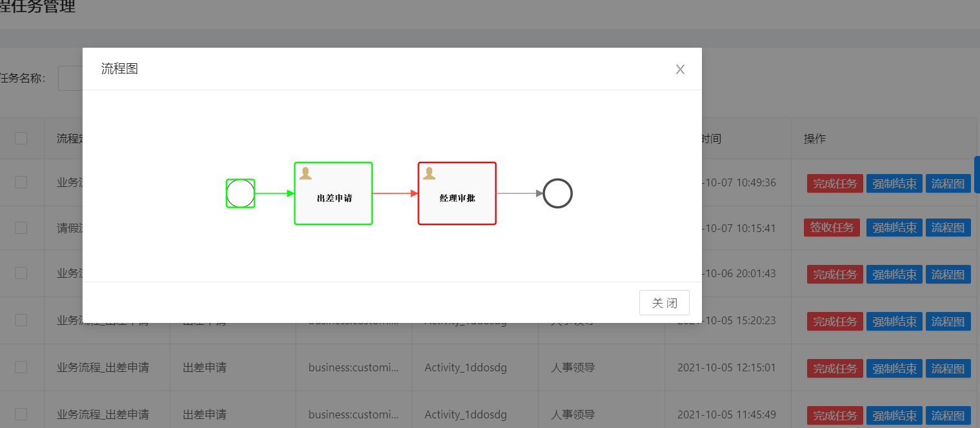Click the user icon in the 经理审批 node
This screenshot has width=980, height=428.
[x=429, y=173]
